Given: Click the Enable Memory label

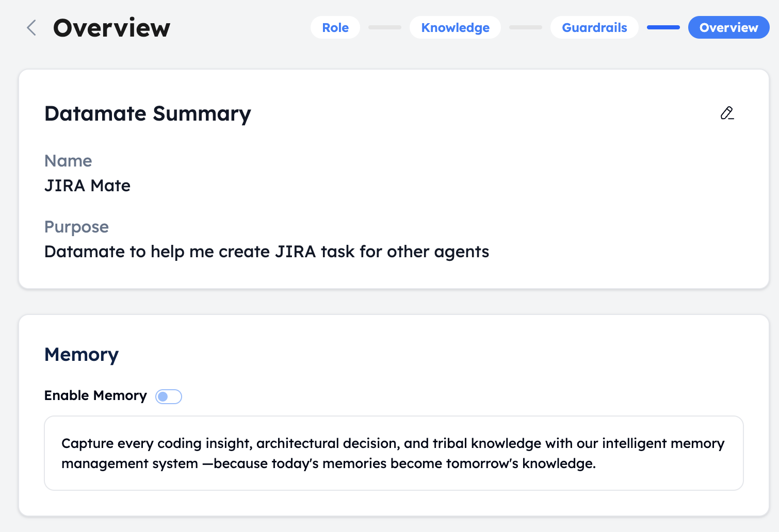Looking at the screenshot, I should [x=95, y=395].
